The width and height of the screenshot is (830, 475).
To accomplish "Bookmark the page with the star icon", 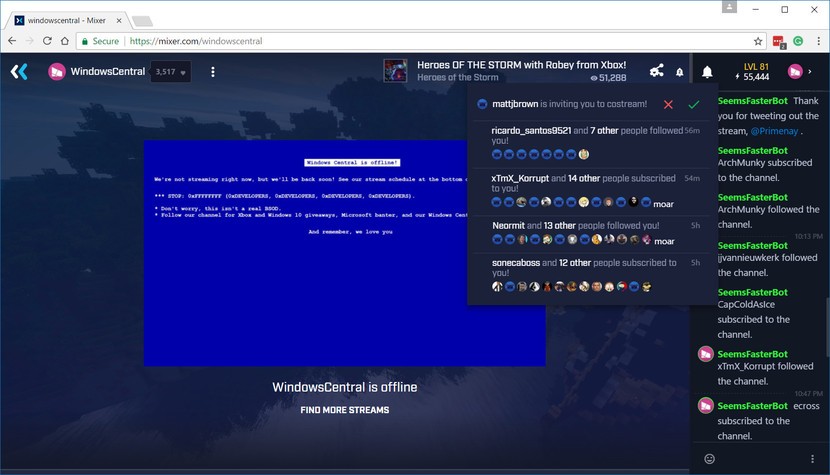I will point(758,41).
